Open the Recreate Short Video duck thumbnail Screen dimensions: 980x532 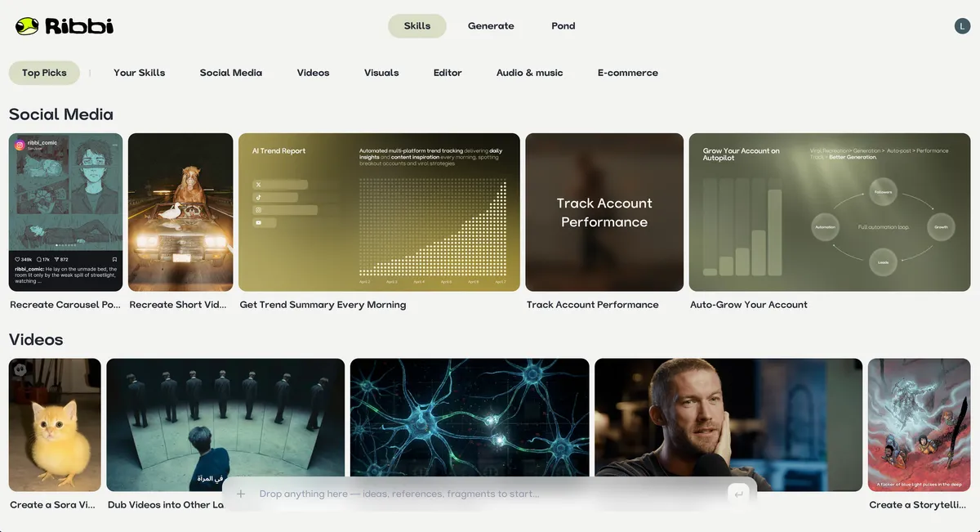180,212
